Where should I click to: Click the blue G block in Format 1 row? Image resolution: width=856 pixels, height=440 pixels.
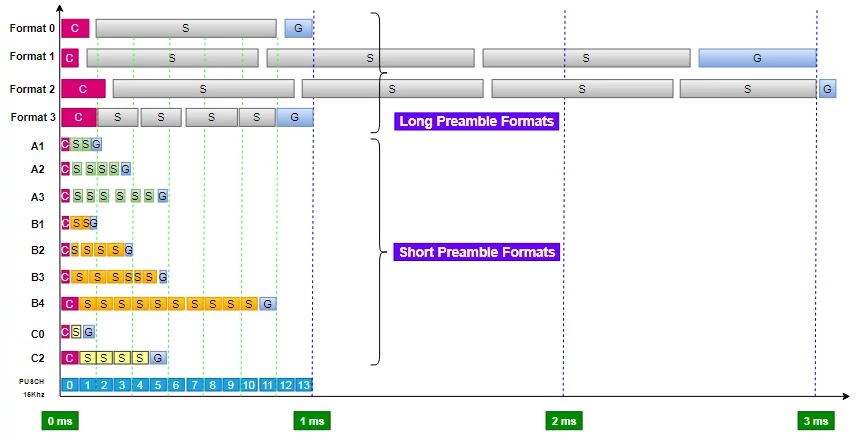[x=757, y=58]
